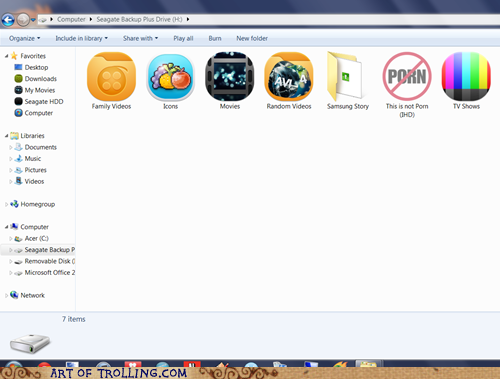The height and width of the screenshot is (379, 500).
Task: Click the 'Random Videos' folder name label
Action: (289, 106)
